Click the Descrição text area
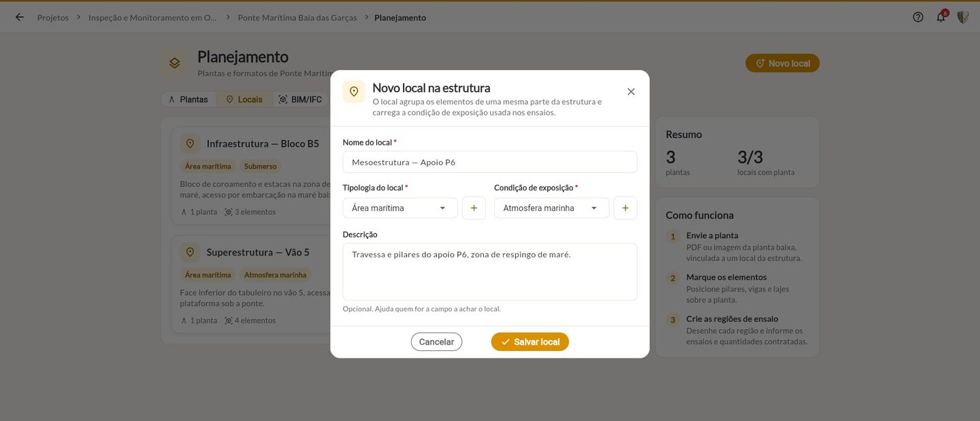The image size is (980, 421). point(490,271)
